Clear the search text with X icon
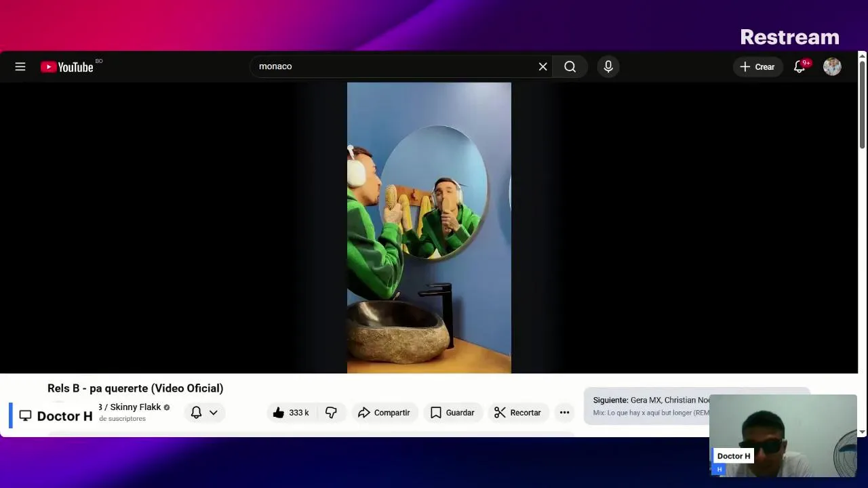This screenshot has width=868, height=488. coord(542,66)
